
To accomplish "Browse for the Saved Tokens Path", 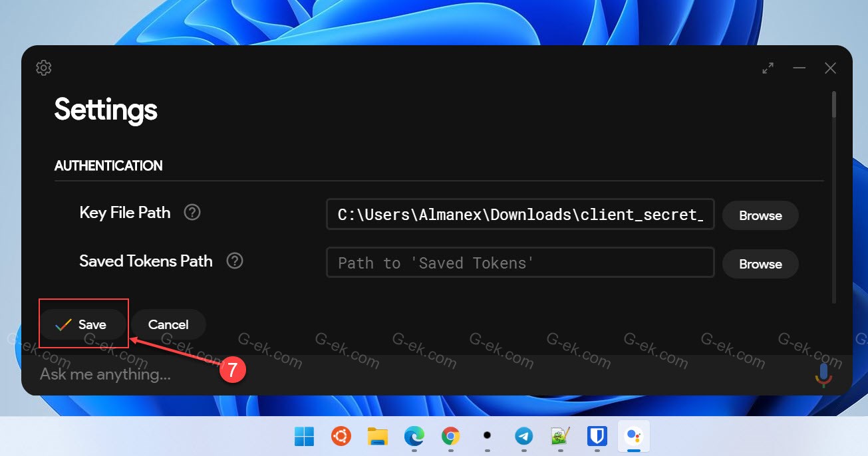I will (760, 264).
